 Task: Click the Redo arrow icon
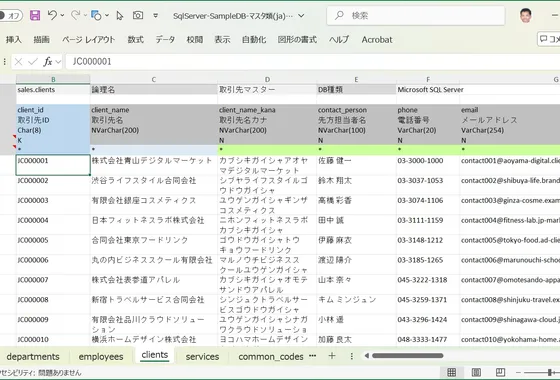75,15
